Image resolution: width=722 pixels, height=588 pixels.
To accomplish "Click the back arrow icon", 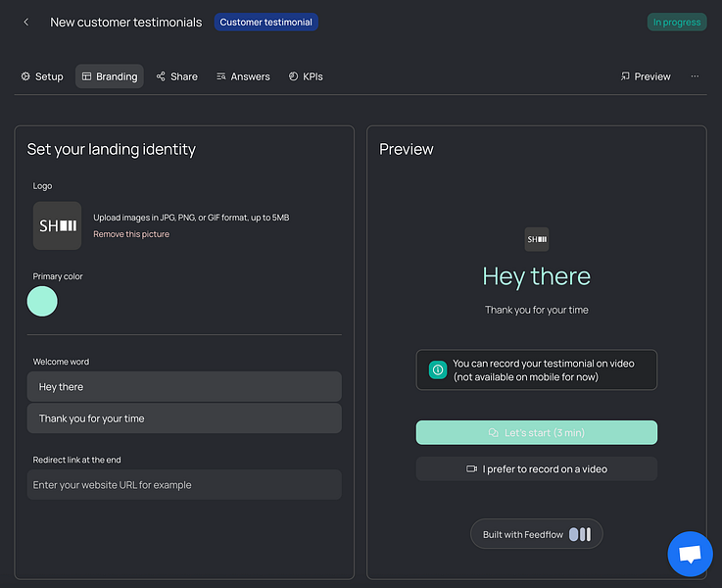I will click(26, 23).
